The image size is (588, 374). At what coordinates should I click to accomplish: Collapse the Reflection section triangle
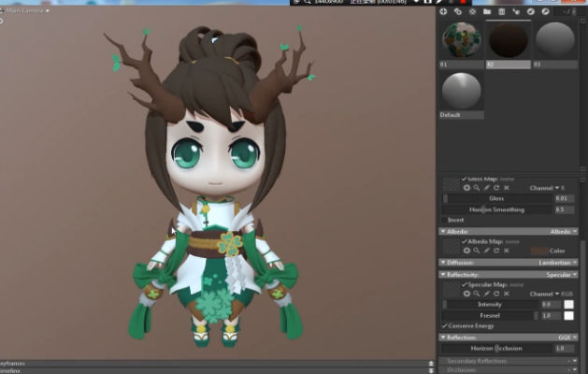(443, 338)
